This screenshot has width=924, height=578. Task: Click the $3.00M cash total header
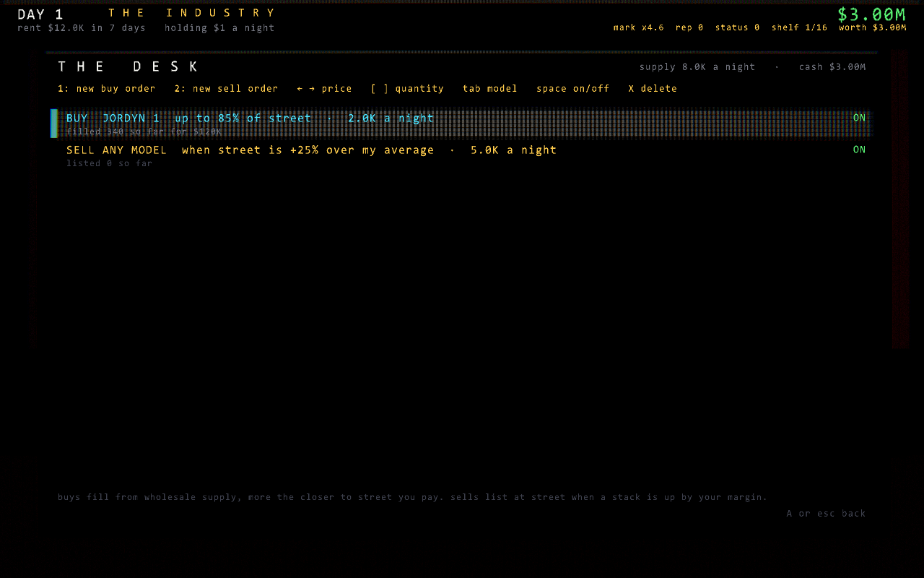[x=871, y=14]
